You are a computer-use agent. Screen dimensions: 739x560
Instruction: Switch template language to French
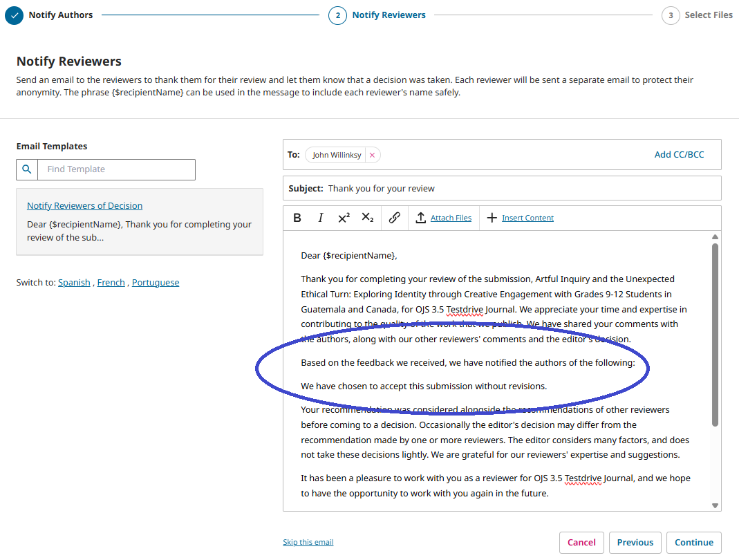click(111, 282)
